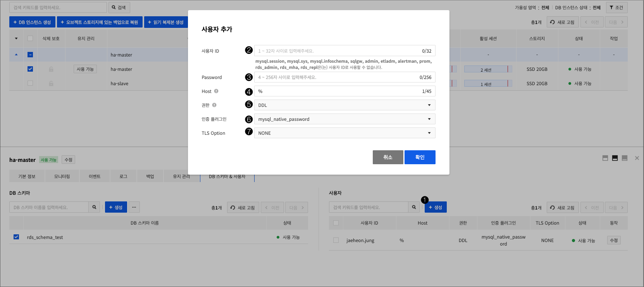Screen dimensions: 644x287
Task: Click the rds_schema_test schema name
Action: 45,237
